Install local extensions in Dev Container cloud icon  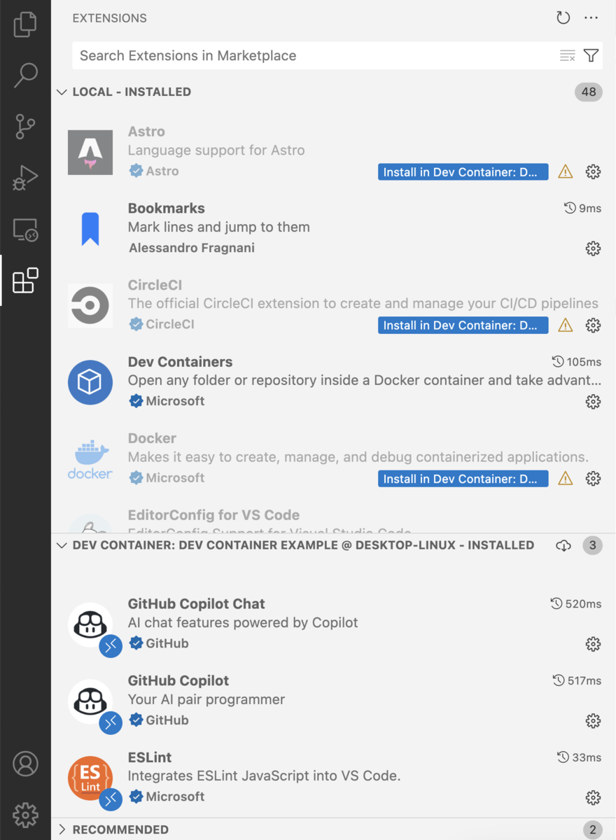pyautogui.click(x=563, y=545)
